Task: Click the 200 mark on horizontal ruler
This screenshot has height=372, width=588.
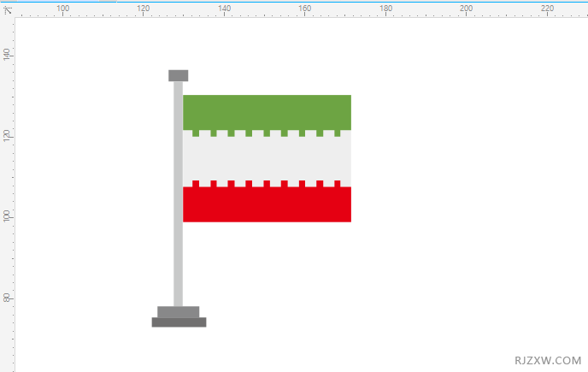Action: pos(466,9)
